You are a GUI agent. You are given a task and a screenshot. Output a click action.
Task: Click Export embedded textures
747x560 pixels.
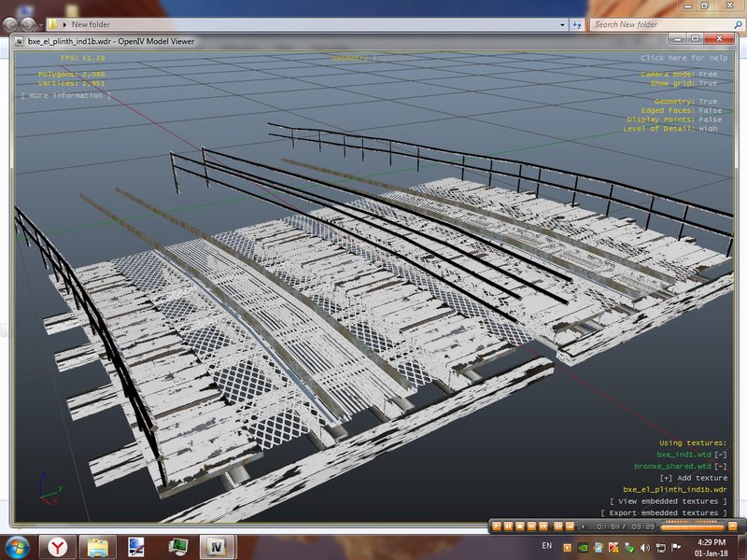[x=664, y=512]
